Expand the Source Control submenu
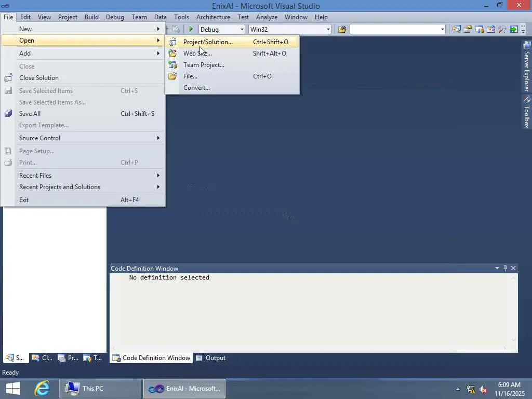This screenshot has width=532, height=399. [x=83, y=138]
